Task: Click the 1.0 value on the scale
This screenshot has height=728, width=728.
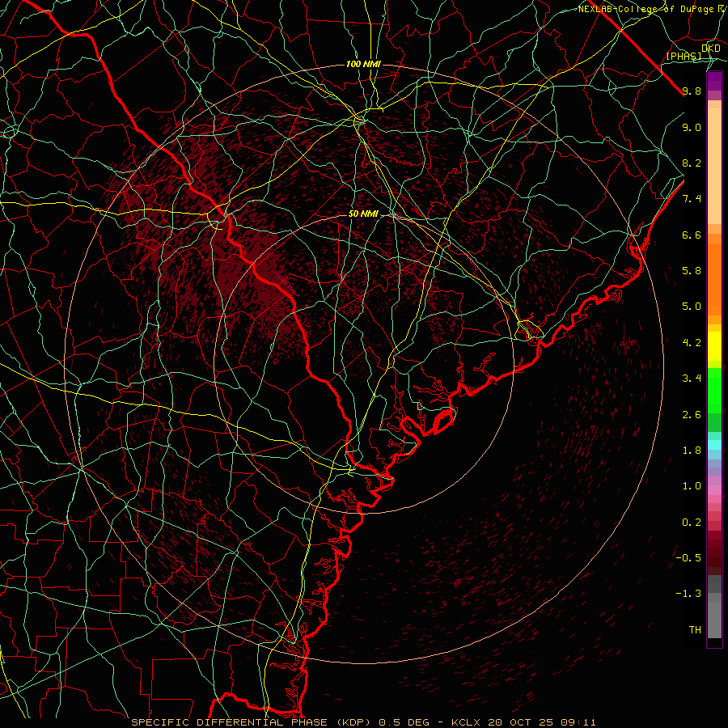Action: click(x=692, y=487)
